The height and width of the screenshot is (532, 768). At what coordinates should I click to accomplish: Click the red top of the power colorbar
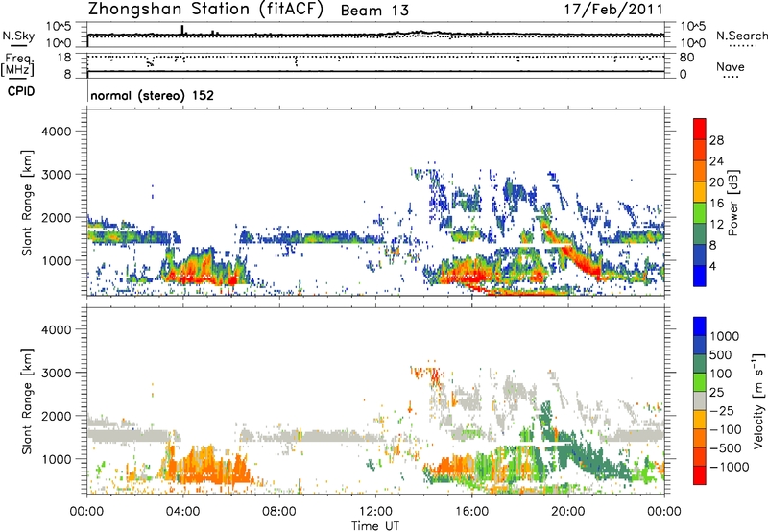click(x=700, y=129)
